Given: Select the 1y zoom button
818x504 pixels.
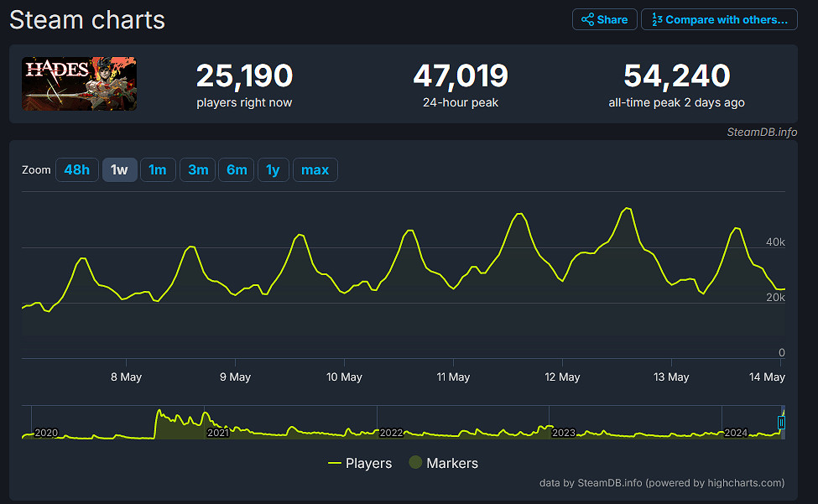Looking at the screenshot, I should pyautogui.click(x=273, y=170).
